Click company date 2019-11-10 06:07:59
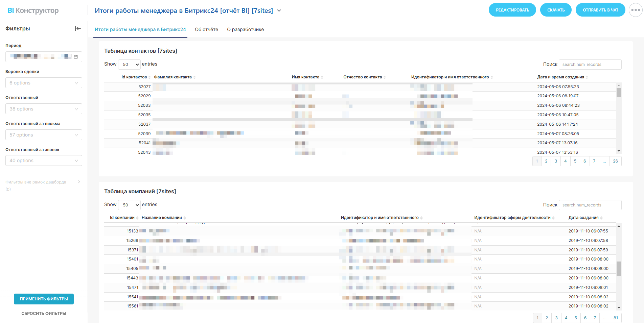 tap(588, 250)
